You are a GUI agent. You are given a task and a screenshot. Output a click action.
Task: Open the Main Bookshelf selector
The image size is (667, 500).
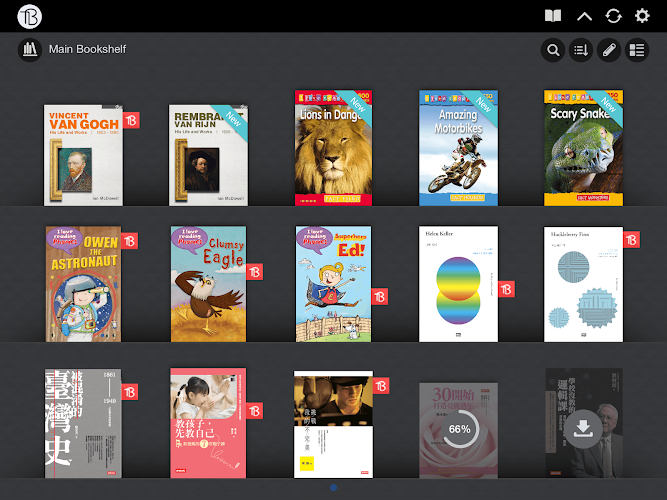pyautogui.click(x=87, y=49)
